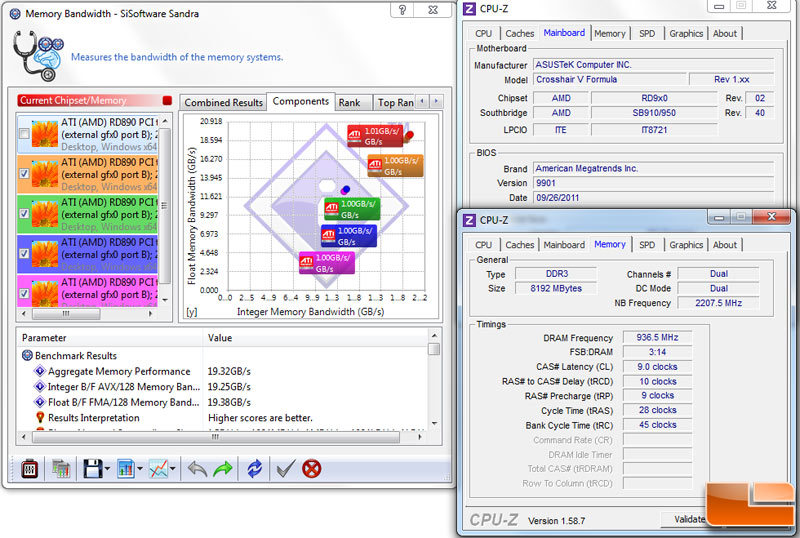The image size is (800, 538).
Task: Open the Top Ran tab
Action: (395, 103)
